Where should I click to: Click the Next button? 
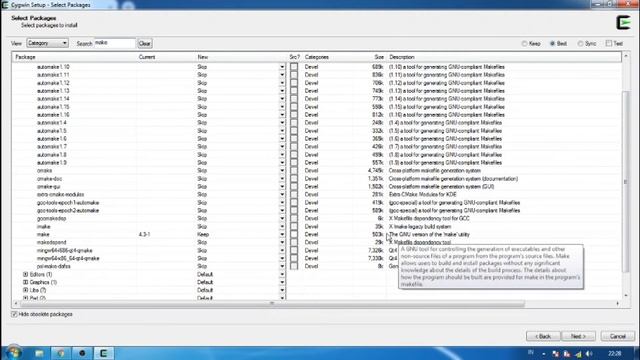tap(578, 336)
